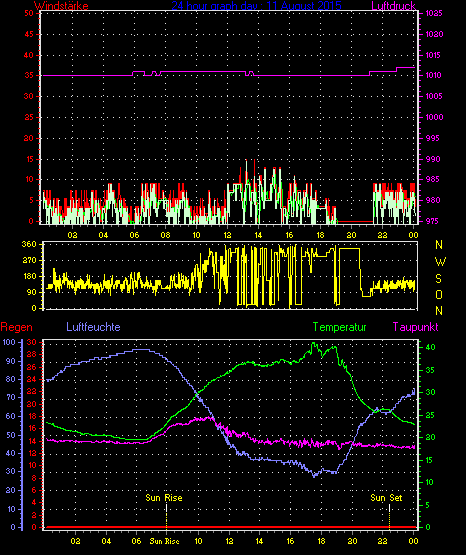Click the Sun Rise label on time axis
The width and height of the screenshot is (466, 555).
coord(164,541)
